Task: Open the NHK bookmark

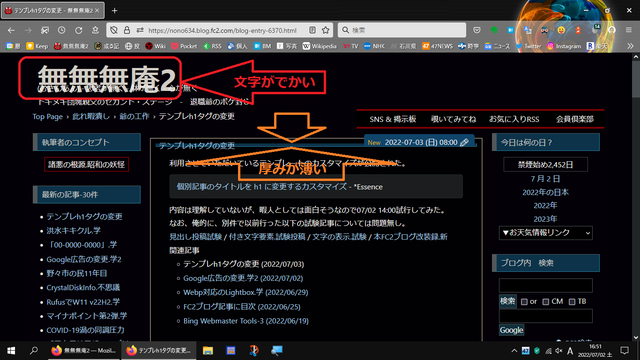Action: point(374,46)
